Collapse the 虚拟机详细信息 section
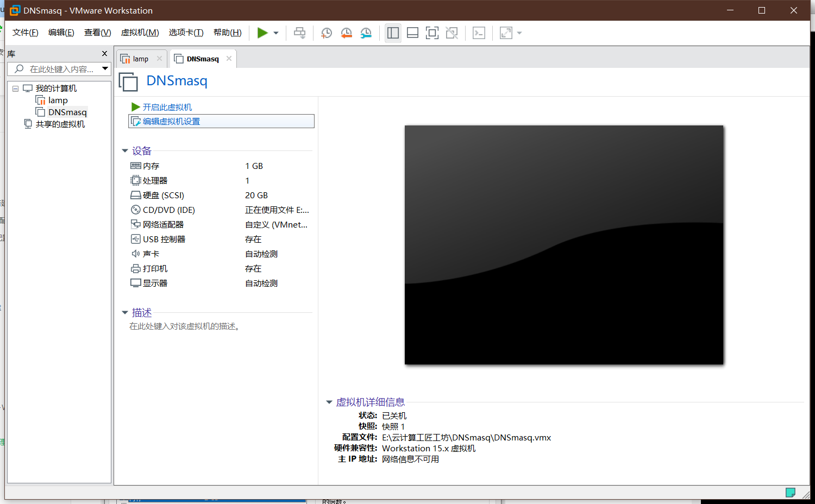Screen dimensions: 815x504 pyautogui.click(x=329, y=402)
